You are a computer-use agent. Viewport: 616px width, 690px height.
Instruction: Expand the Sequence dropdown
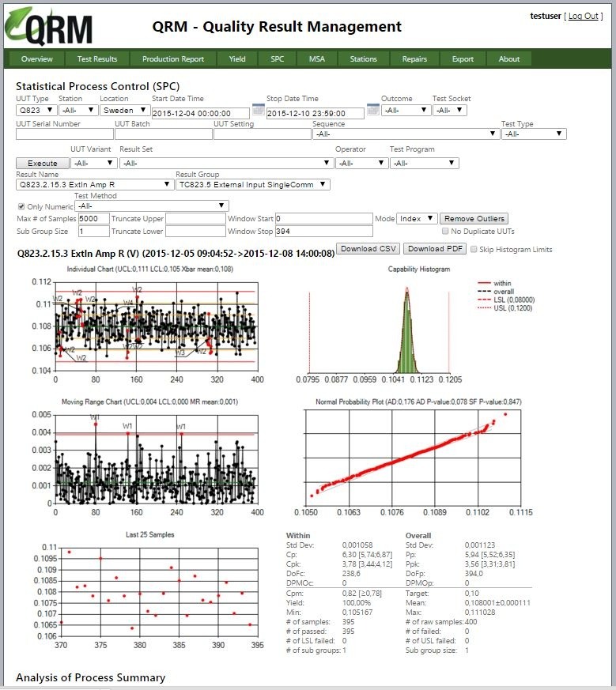coord(406,134)
